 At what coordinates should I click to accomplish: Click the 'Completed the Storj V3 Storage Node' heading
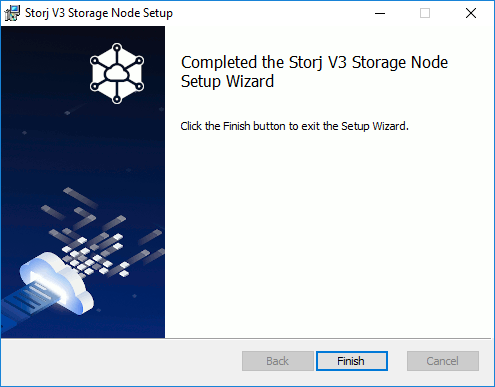314,62
